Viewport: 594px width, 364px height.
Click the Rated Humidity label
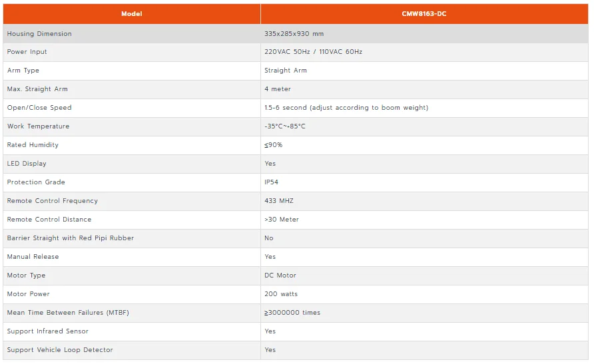pos(33,145)
